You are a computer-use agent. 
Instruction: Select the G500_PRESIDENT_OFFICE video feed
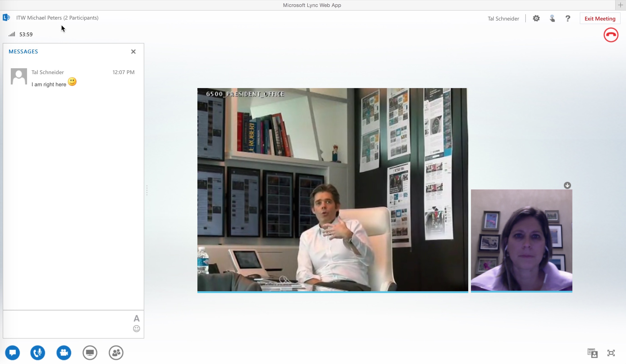tap(332, 190)
